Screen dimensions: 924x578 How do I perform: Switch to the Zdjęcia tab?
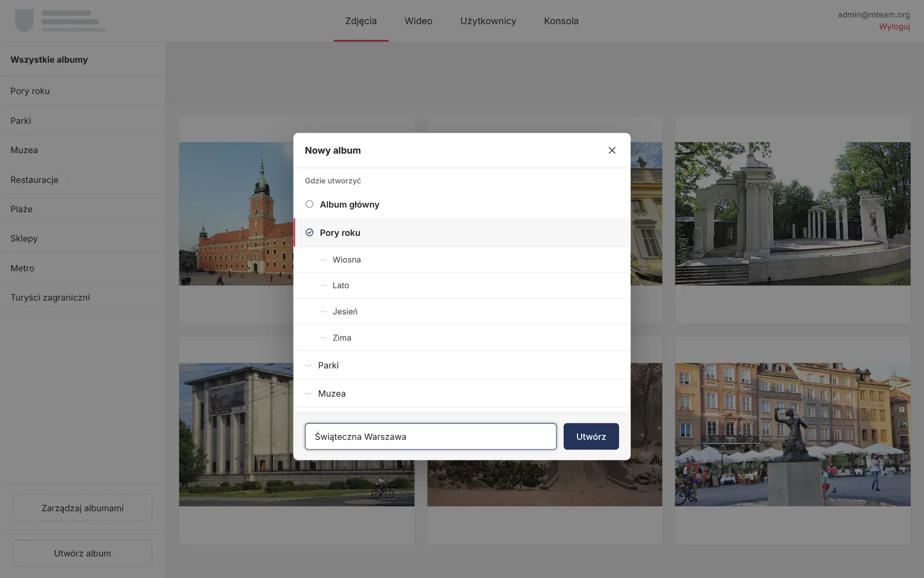click(361, 21)
